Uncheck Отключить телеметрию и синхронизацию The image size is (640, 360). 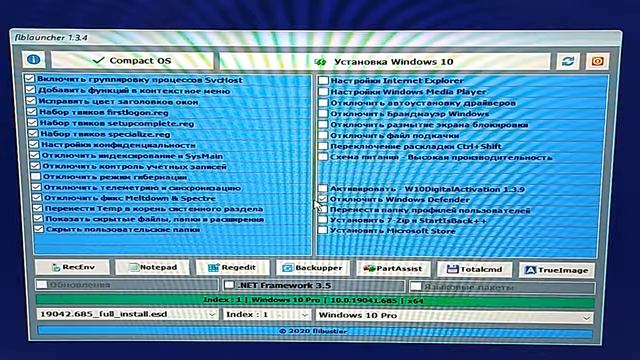tap(36, 187)
